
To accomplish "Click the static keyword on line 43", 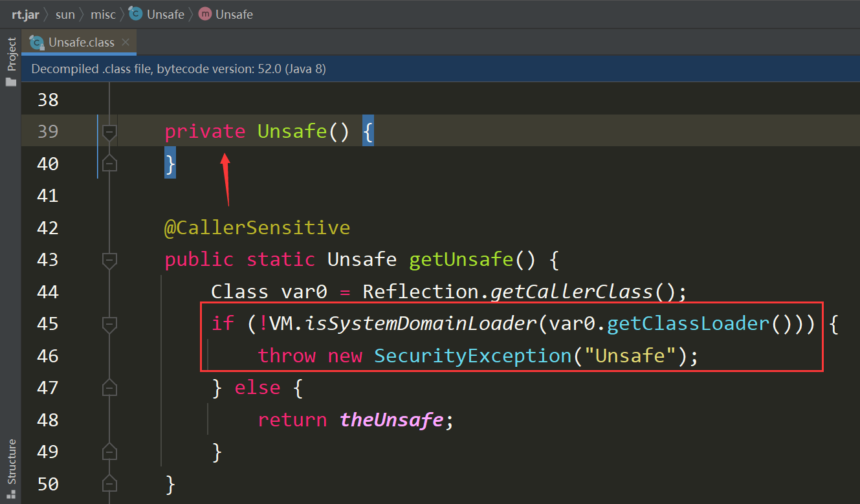I will point(280,259).
